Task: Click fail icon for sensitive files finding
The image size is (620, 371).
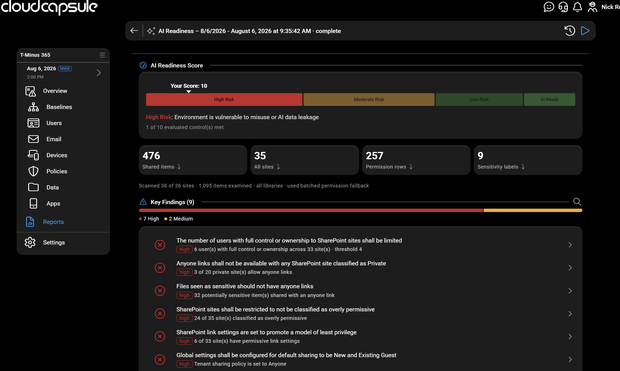Action: tap(160, 291)
